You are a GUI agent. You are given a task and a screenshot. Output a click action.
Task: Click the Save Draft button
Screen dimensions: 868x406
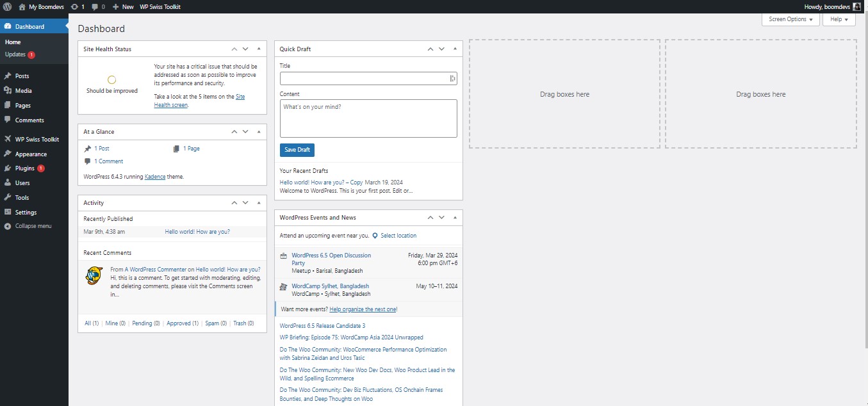point(297,150)
